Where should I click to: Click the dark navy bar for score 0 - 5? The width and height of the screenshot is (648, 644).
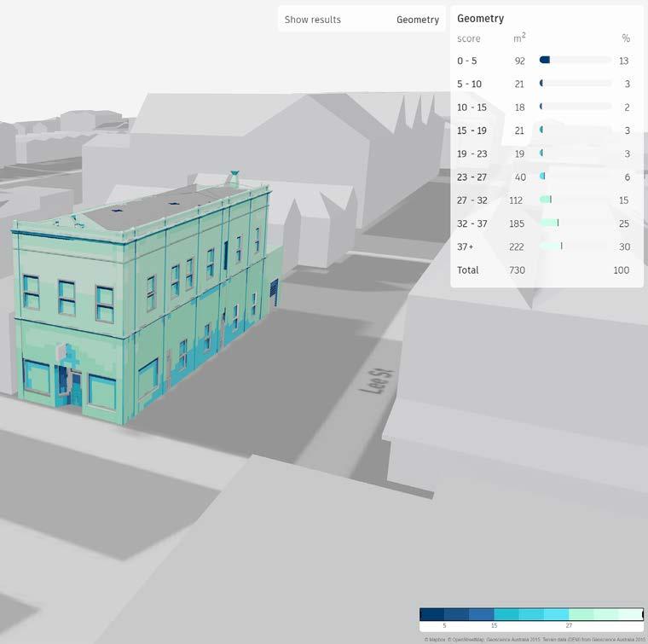point(545,60)
